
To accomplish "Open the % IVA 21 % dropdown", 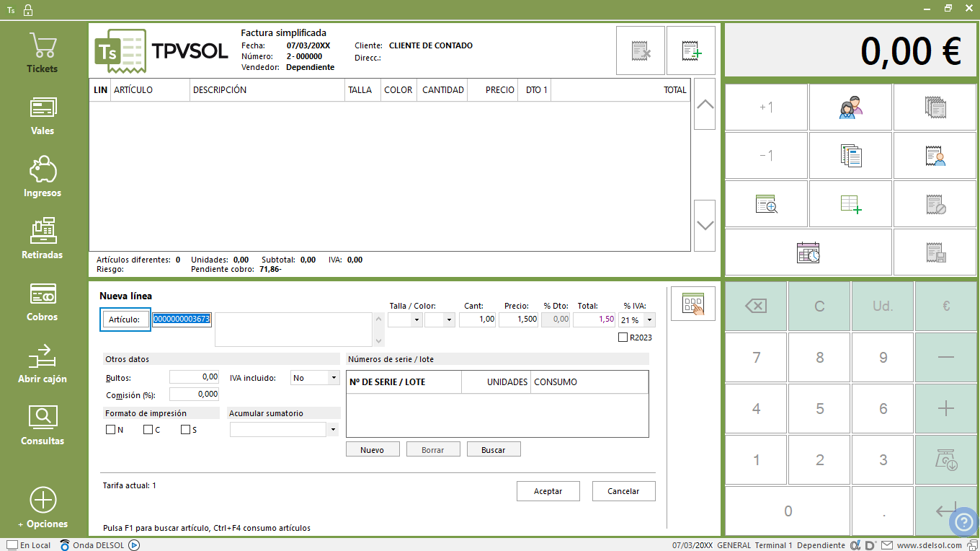I will pyautogui.click(x=649, y=319).
